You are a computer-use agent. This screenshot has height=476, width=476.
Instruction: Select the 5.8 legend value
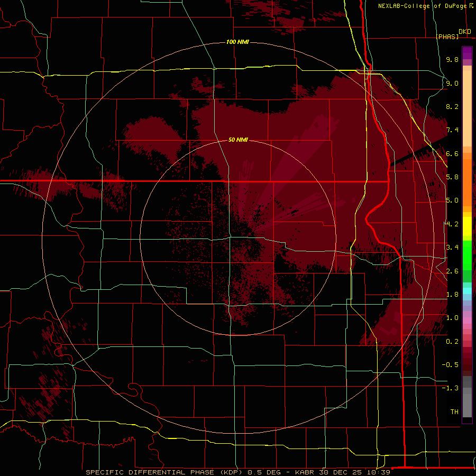click(x=452, y=177)
